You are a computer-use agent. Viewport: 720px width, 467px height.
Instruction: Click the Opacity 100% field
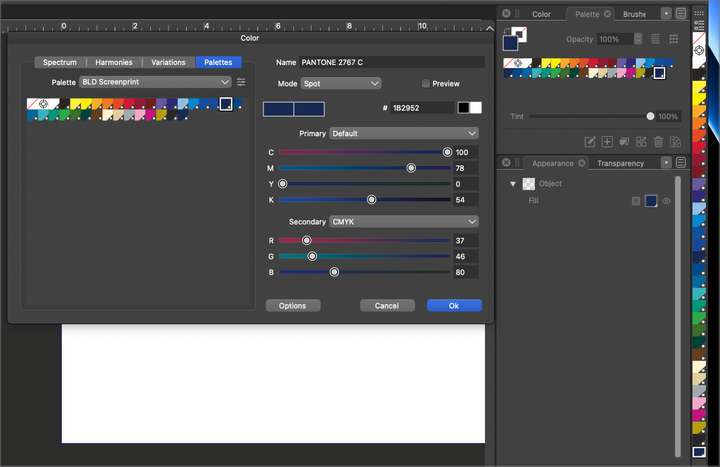click(614, 39)
